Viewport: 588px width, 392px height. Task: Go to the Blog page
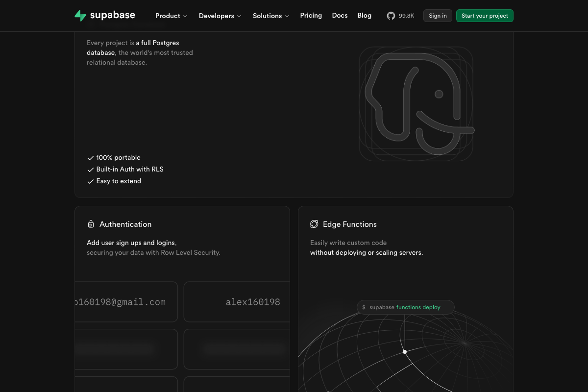365,15
